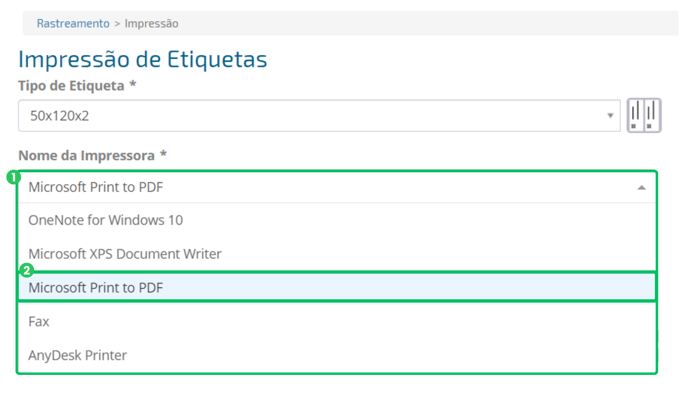Click the green step 2 badge
This screenshot has width=688, height=409.
(x=27, y=270)
